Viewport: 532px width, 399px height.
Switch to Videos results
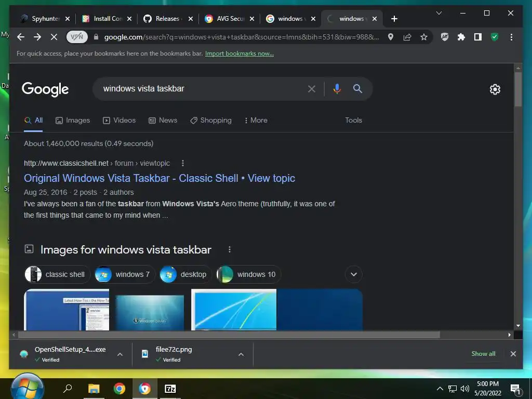[119, 121]
